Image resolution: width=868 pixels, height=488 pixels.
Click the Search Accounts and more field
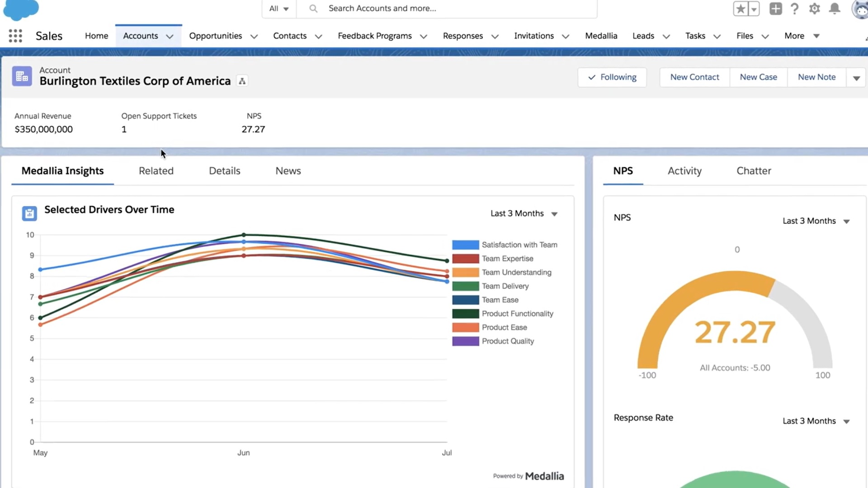(x=447, y=9)
